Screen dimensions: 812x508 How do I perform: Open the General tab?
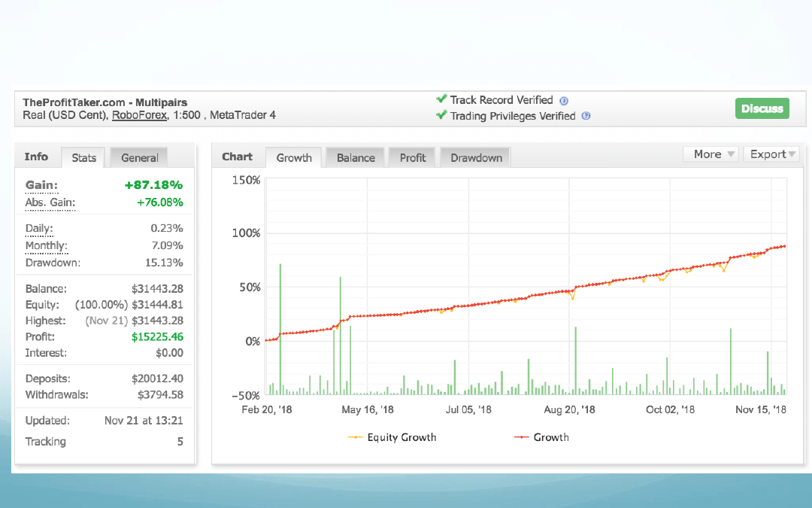tap(139, 157)
